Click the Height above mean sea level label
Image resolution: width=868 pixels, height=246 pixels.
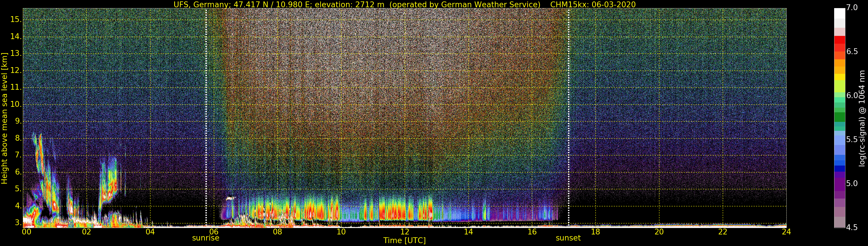click(4, 118)
